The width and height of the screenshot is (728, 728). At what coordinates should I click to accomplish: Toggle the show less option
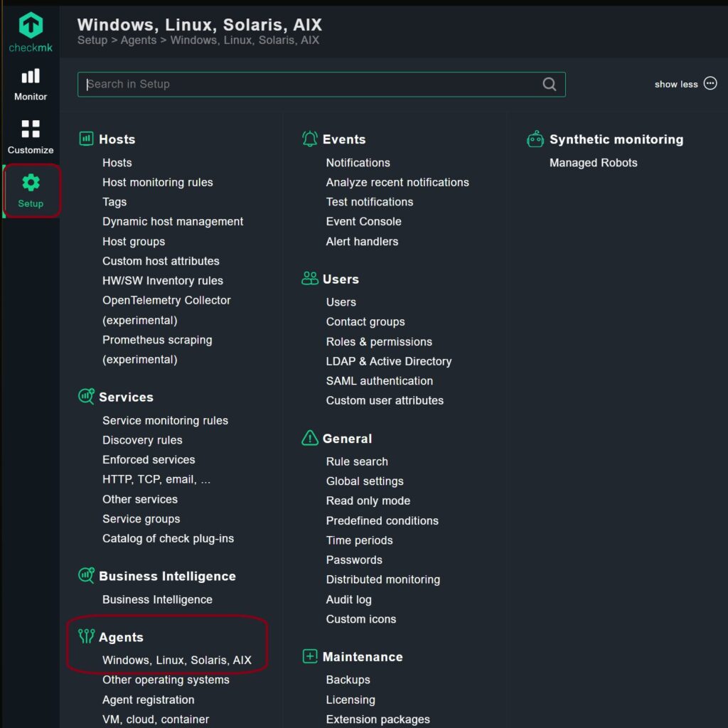[x=685, y=84]
